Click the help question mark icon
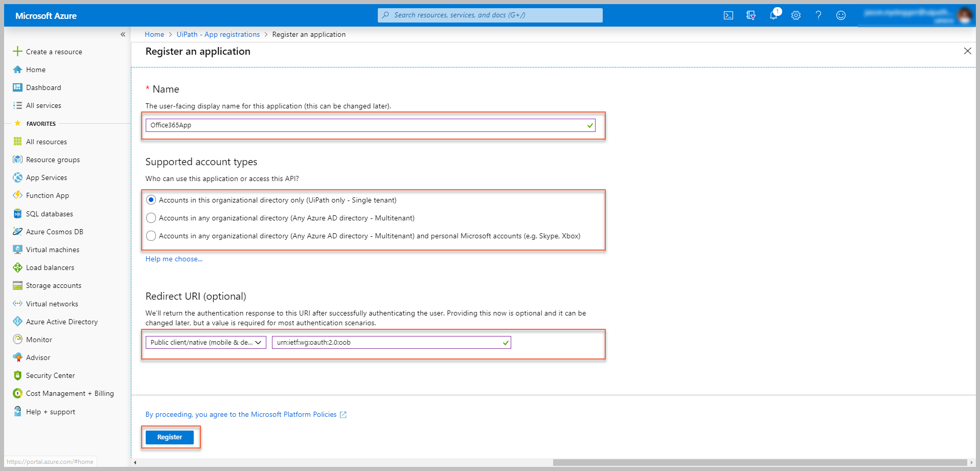 pos(818,15)
